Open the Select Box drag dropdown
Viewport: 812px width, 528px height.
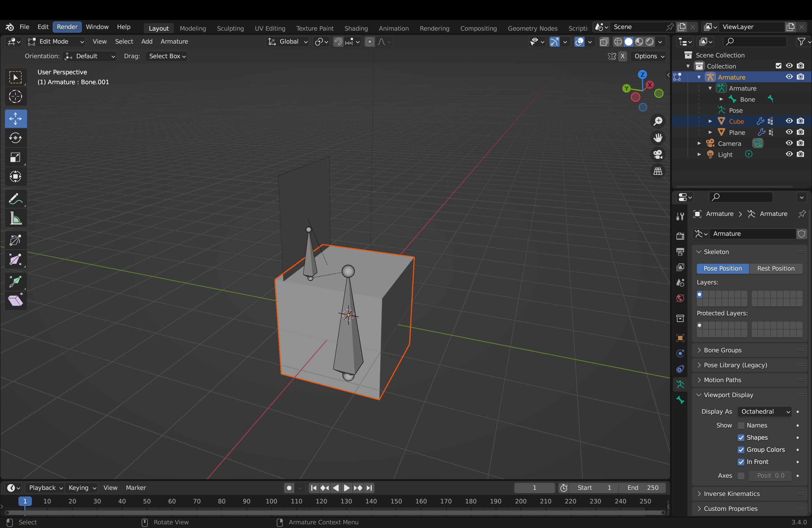167,56
